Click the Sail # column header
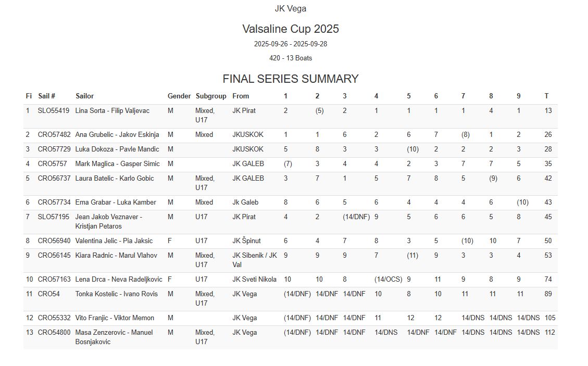 [46, 96]
